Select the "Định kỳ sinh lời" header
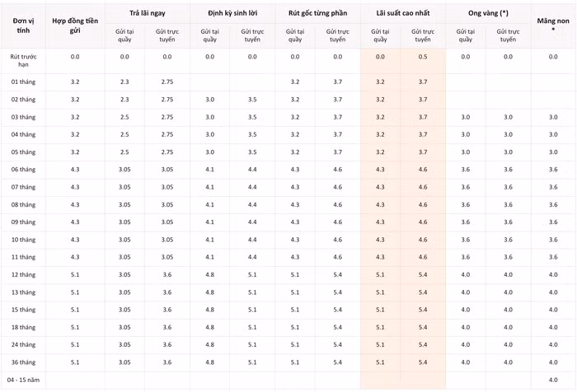The image size is (577, 392). tap(231, 14)
